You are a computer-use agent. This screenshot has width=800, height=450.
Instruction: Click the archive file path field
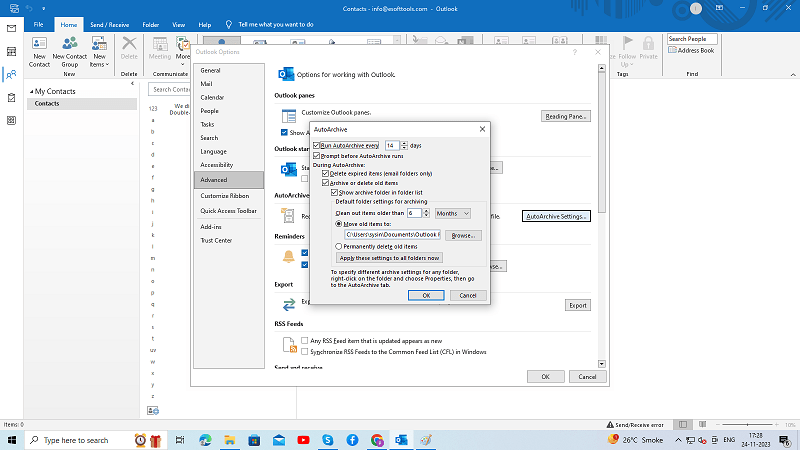tap(392, 235)
